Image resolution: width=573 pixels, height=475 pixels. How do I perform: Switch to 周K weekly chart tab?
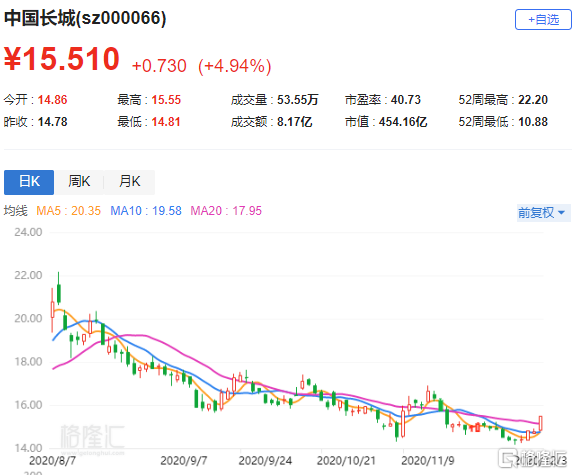[x=79, y=182]
